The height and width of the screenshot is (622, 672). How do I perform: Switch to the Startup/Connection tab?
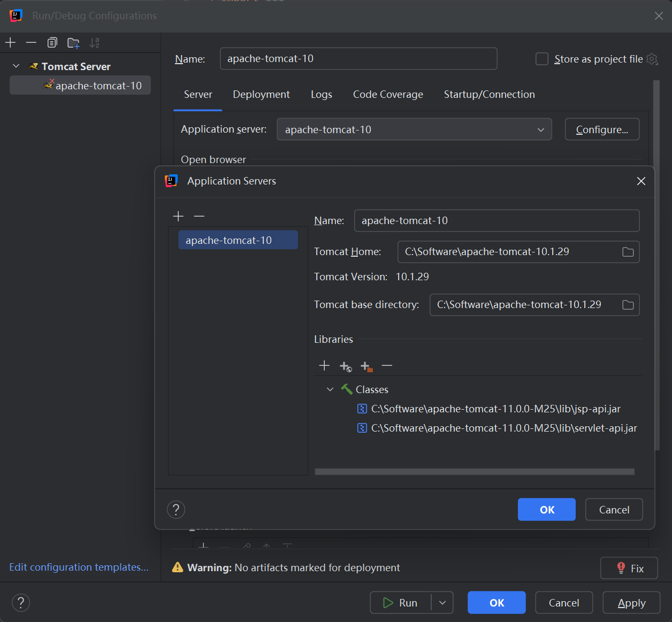tap(490, 95)
